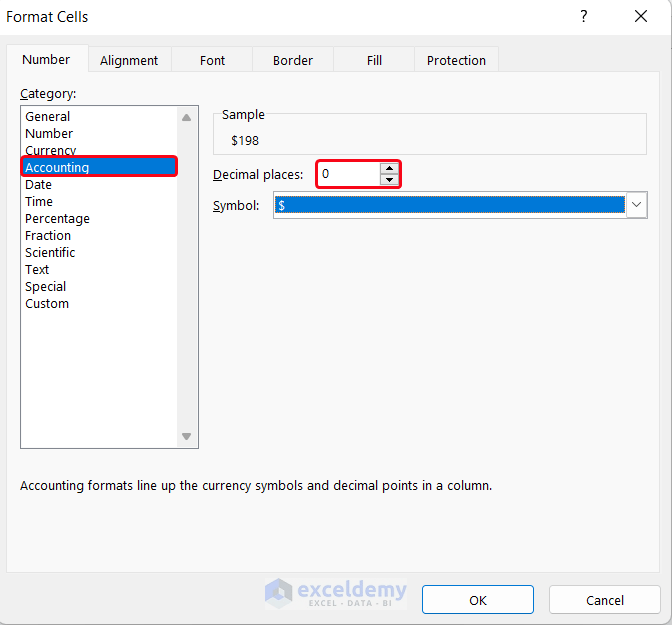Screen dimensions: 672x625
Task: Increase decimal places with the up arrow
Action: 389,168
